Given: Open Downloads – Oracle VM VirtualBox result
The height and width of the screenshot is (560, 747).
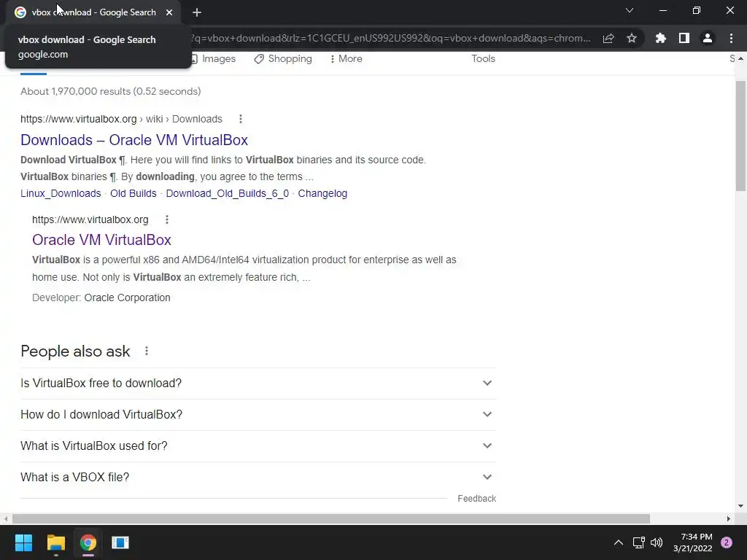Looking at the screenshot, I should pos(134,140).
